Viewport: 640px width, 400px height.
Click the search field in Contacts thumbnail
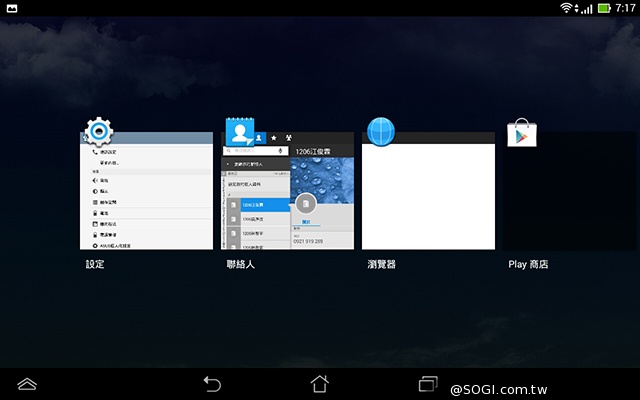[x=256, y=151]
